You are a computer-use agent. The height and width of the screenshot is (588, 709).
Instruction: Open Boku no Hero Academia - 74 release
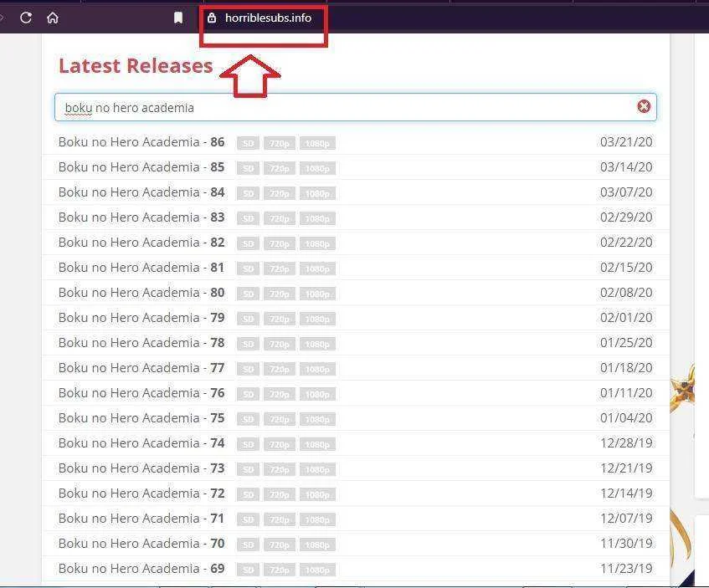click(141, 443)
